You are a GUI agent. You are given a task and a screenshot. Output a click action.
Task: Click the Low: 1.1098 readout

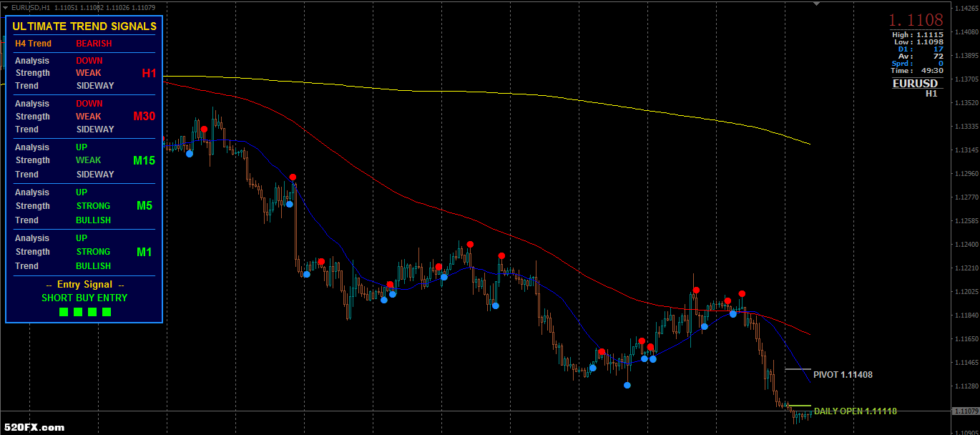(x=918, y=42)
